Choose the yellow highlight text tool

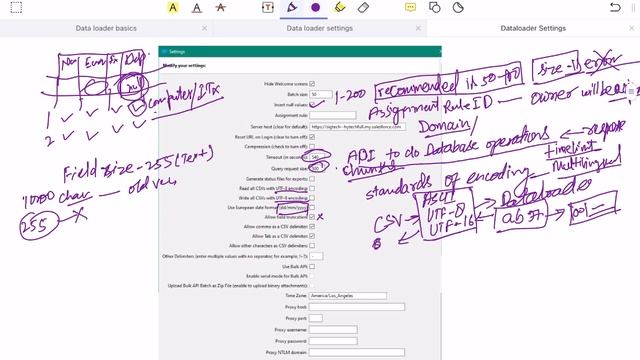(x=173, y=8)
